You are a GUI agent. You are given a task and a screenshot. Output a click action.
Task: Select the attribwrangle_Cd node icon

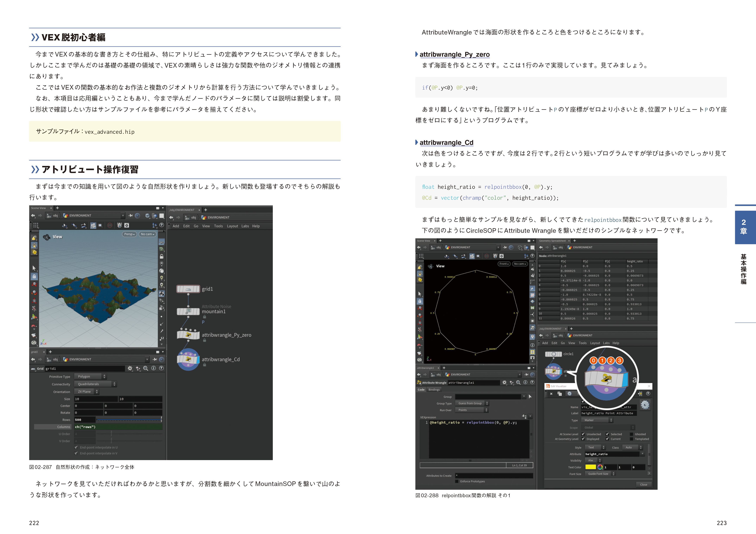click(188, 359)
